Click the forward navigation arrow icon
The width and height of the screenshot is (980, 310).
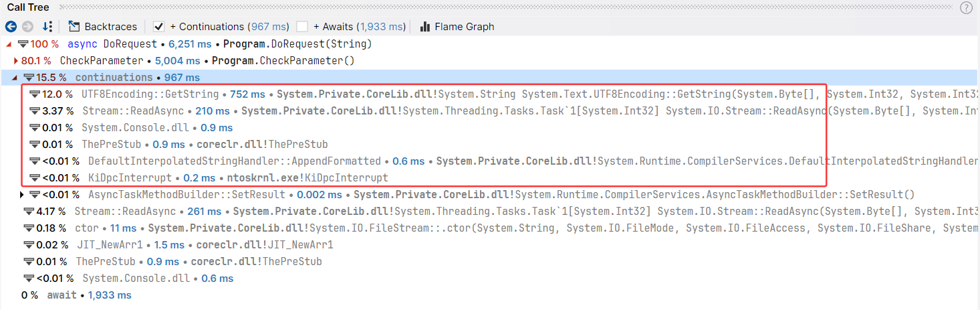[x=27, y=27]
